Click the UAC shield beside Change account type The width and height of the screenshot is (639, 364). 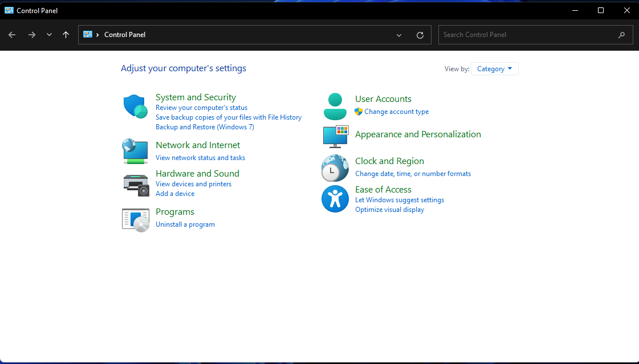point(359,112)
